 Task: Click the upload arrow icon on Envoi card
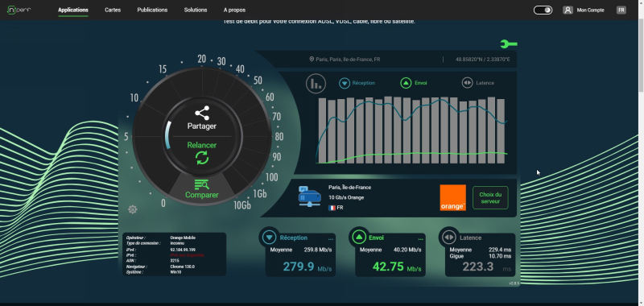click(359, 237)
